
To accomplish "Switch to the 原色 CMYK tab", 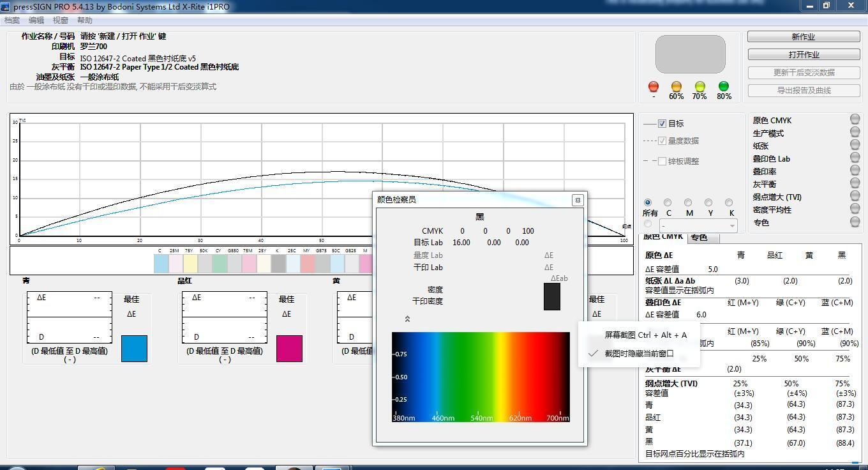I will point(662,237).
